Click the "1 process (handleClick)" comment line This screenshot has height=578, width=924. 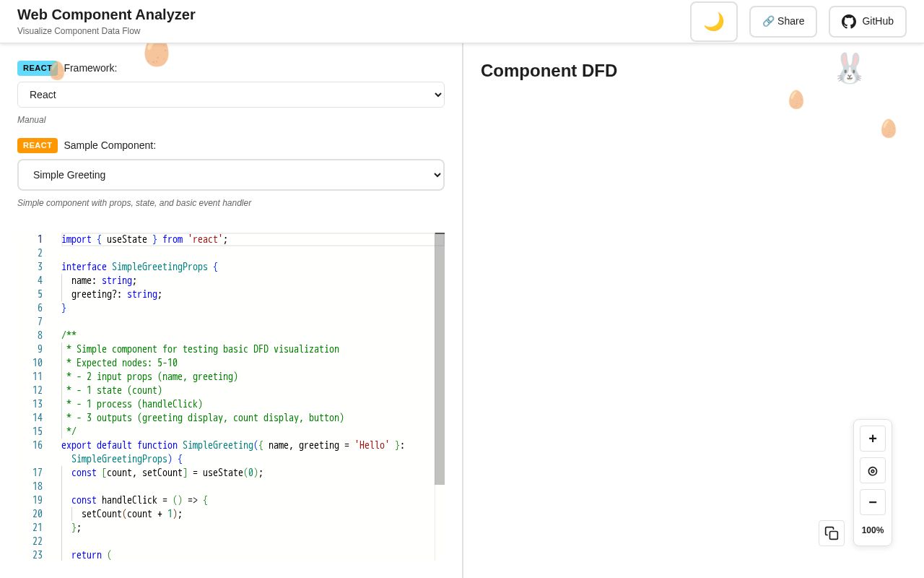point(134,404)
